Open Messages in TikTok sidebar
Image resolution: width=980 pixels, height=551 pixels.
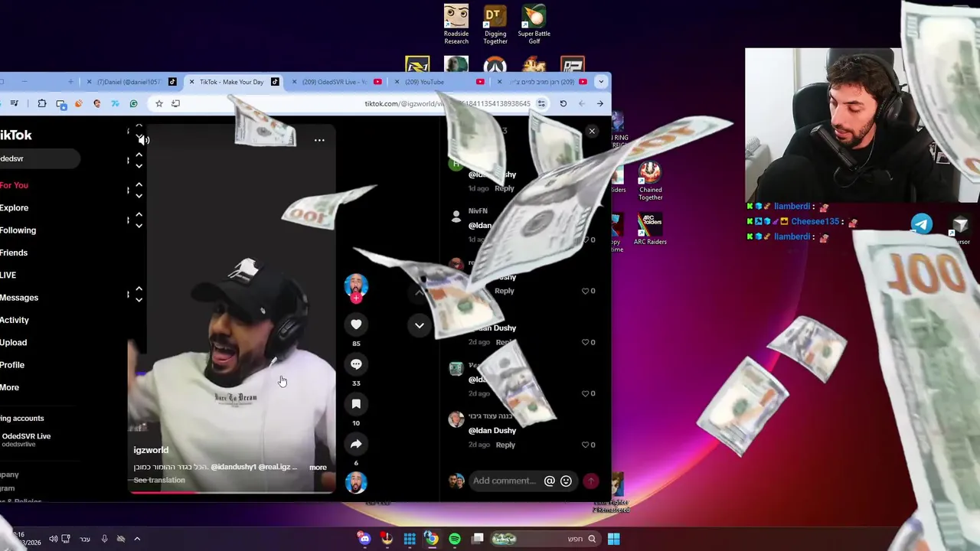tap(18, 298)
